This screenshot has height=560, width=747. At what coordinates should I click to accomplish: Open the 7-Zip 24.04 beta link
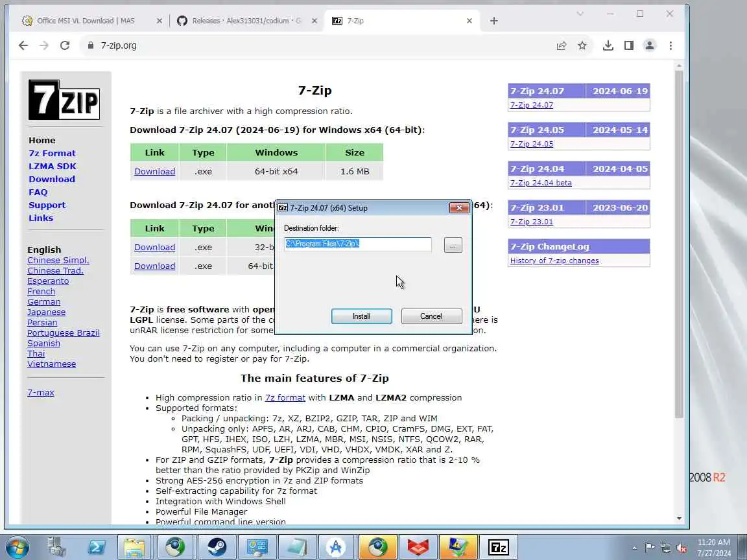(541, 183)
